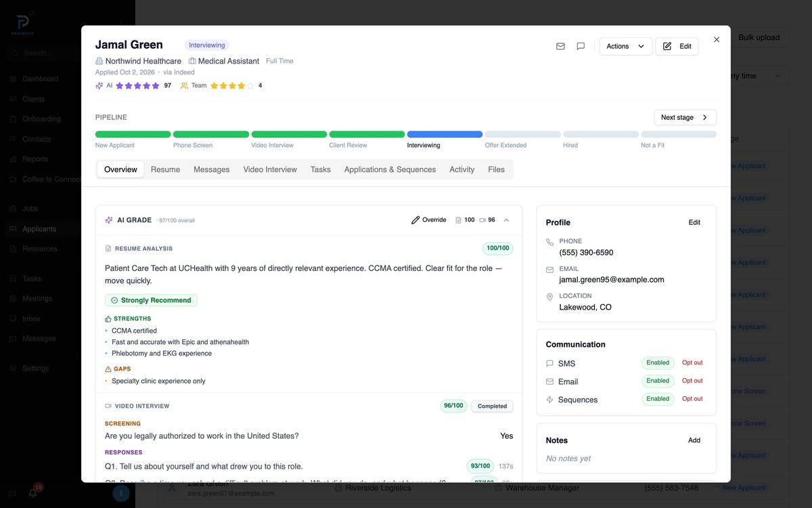This screenshot has height=508, width=812.
Task: Click the video score camera icon showing 96
Action: tap(482, 220)
